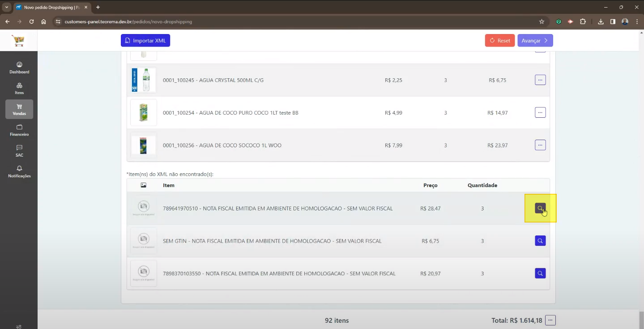This screenshot has width=644, height=329.
Task: Click the Total: R$ 1.614,18 text
Action: pyautogui.click(x=517, y=320)
